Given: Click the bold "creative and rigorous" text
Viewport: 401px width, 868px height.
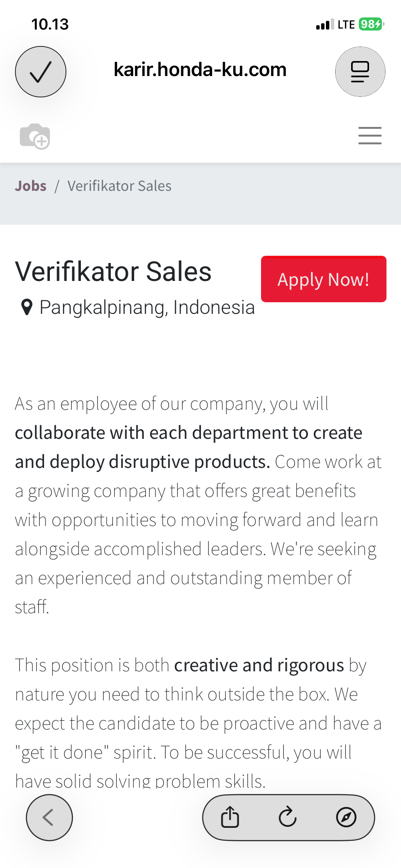Looking at the screenshot, I should pyautogui.click(x=259, y=666).
